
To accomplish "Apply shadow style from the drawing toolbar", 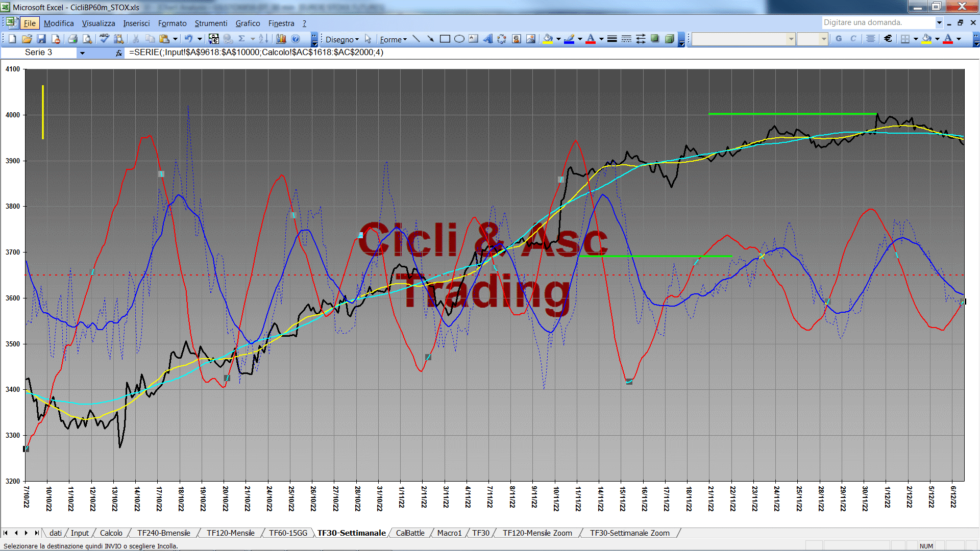I will pos(655,39).
